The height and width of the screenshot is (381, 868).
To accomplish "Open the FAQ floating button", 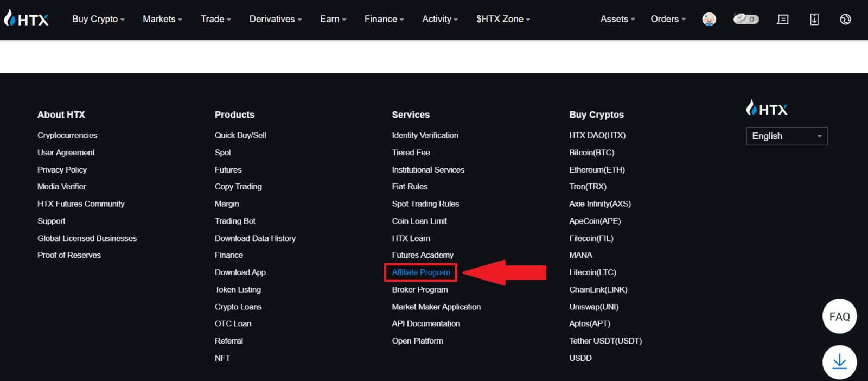I will click(x=839, y=316).
